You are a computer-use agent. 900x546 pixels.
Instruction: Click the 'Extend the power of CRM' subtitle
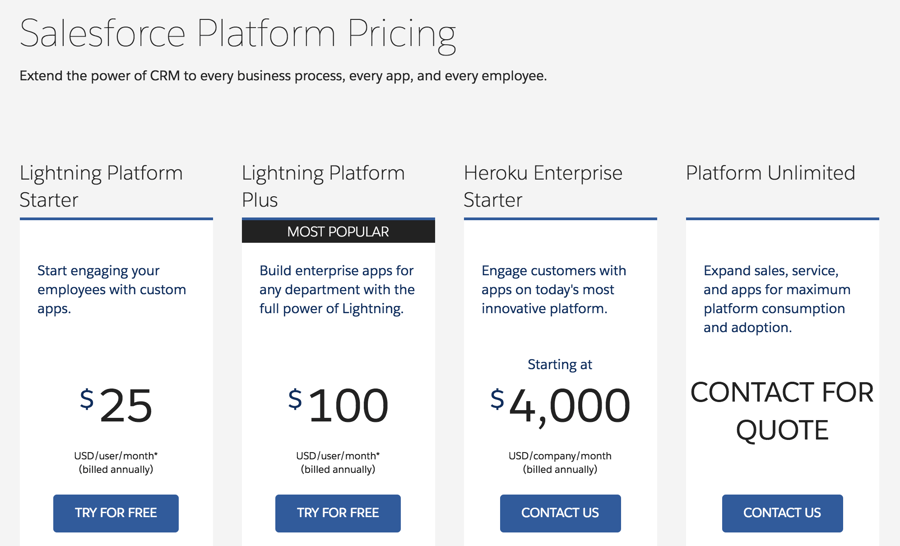coord(283,76)
